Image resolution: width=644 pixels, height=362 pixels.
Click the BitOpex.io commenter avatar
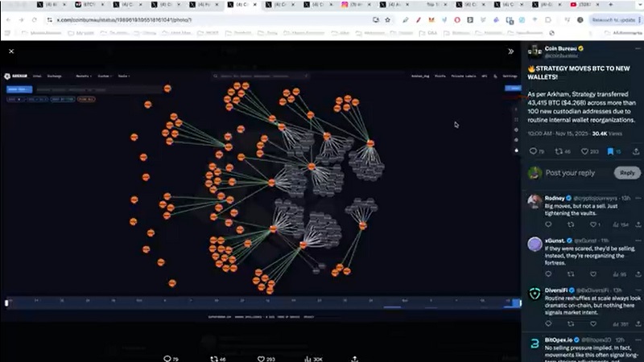[535, 343]
